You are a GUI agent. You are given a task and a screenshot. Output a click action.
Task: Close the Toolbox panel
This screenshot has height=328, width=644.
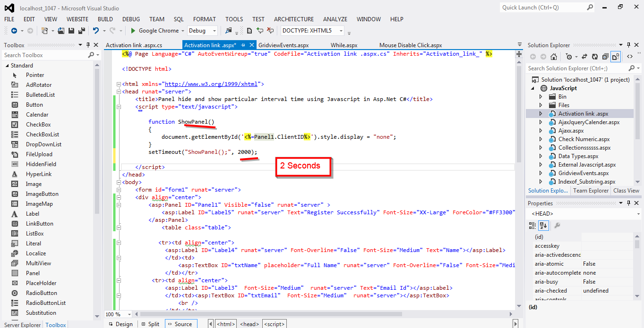96,45
